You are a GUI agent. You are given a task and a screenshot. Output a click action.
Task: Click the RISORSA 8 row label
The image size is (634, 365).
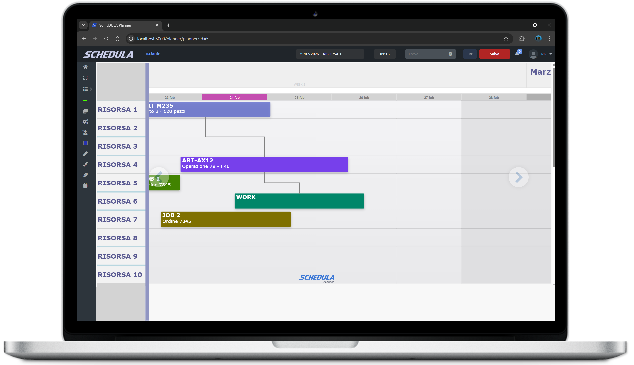pyautogui.click(x=117, y=238)
